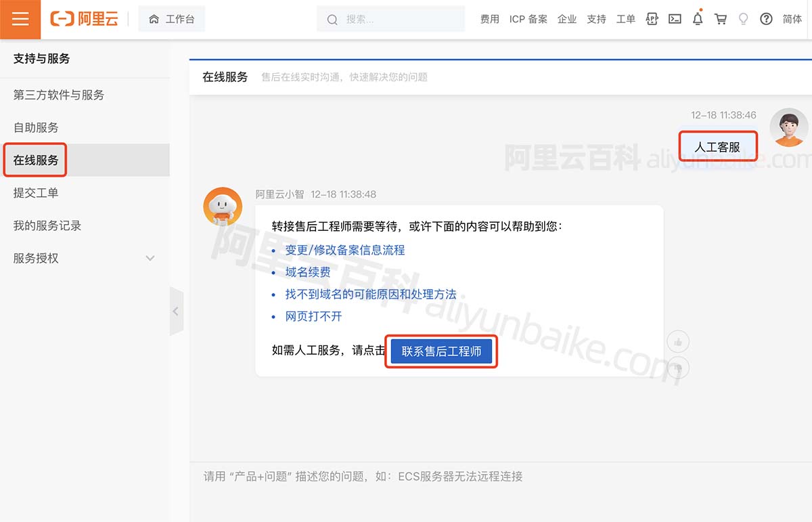Give the reply a thumbs down

678,368
